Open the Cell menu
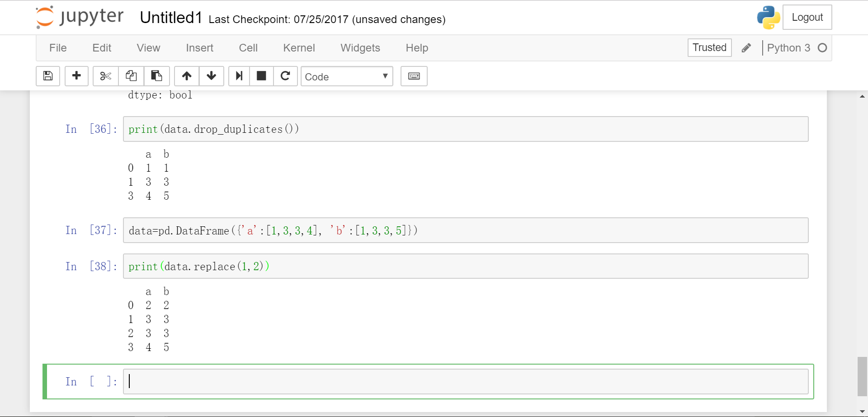 (x=248, y=48)
